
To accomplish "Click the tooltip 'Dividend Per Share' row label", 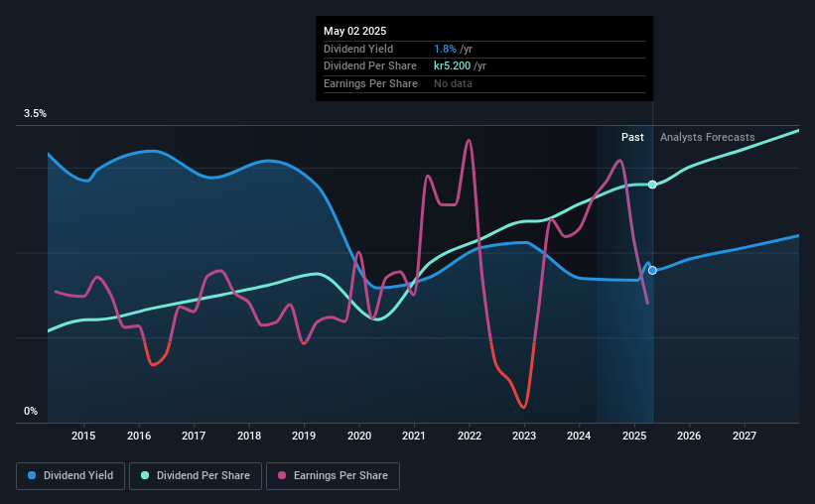I will tap(370, 66).
